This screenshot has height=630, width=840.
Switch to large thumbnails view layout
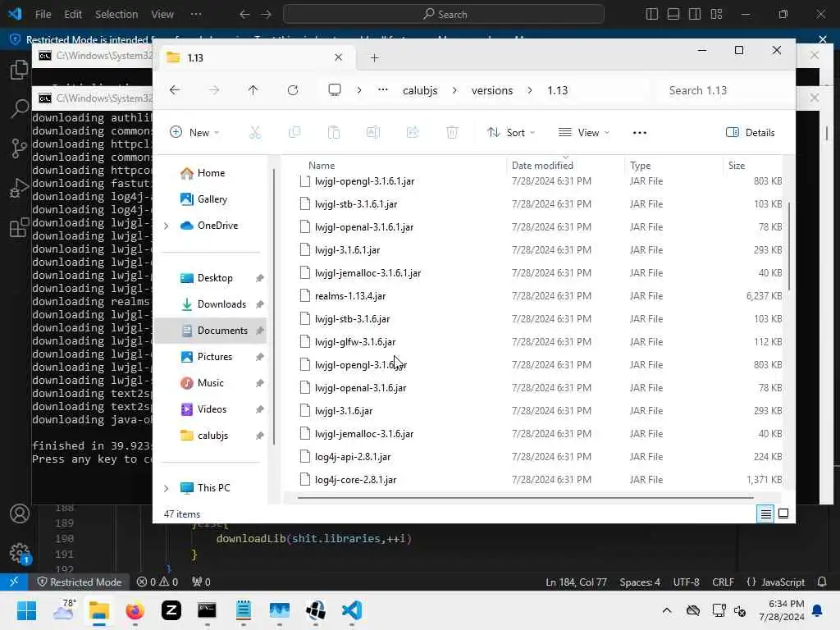(x=783, y=514)
